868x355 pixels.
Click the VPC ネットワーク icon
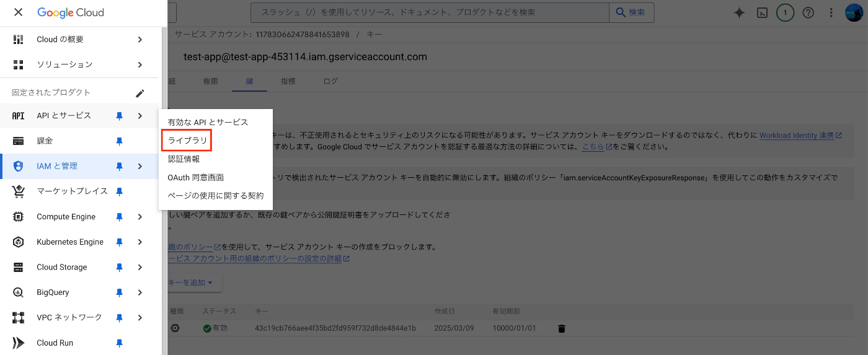pos(18,318)
